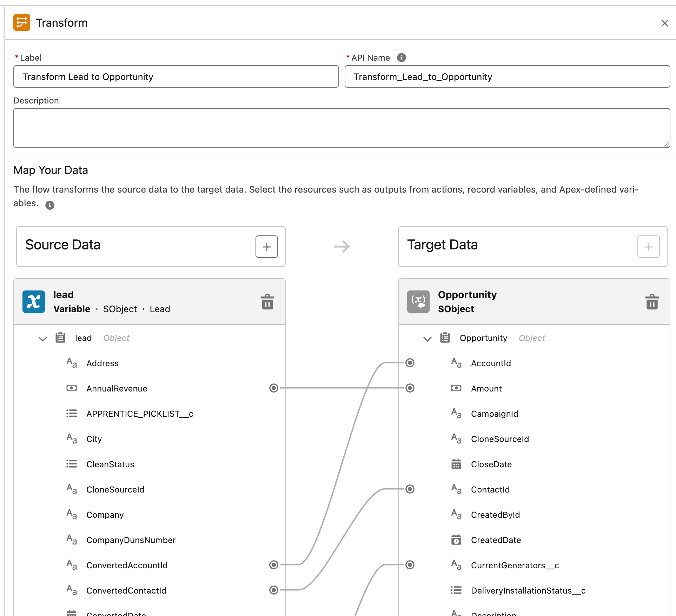Select the CloseDate field in Opportunity
This screenshot has width=676, height=616.
pyautogui.click(x=491, y=464)
